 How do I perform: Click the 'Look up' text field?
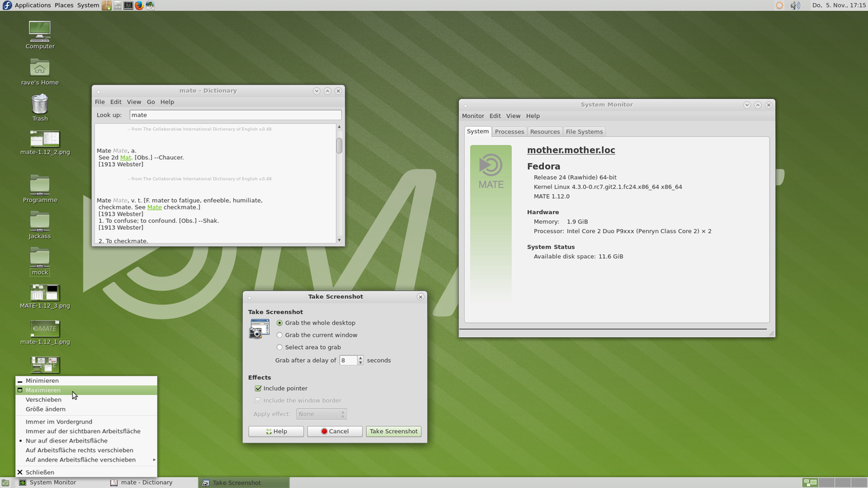(x=235, y=115)
